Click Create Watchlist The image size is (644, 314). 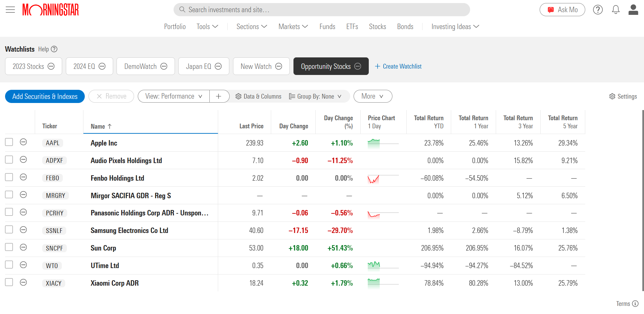(x=398, y=66)
